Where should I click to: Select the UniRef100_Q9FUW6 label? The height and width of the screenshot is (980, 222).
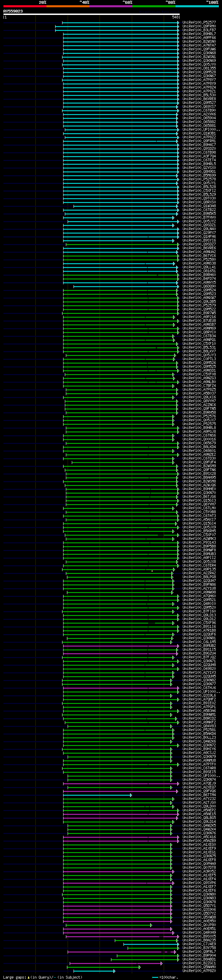click(x=199, y=49)
